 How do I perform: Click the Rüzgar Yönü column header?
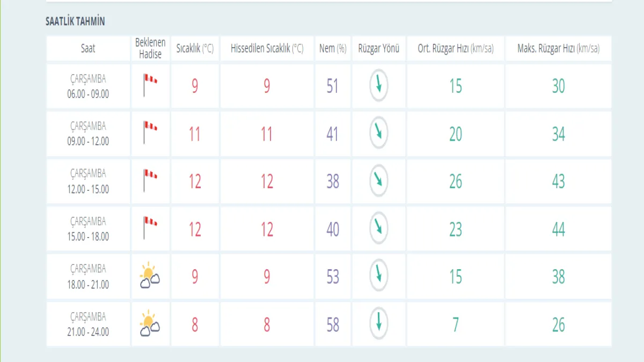(379, 48)
